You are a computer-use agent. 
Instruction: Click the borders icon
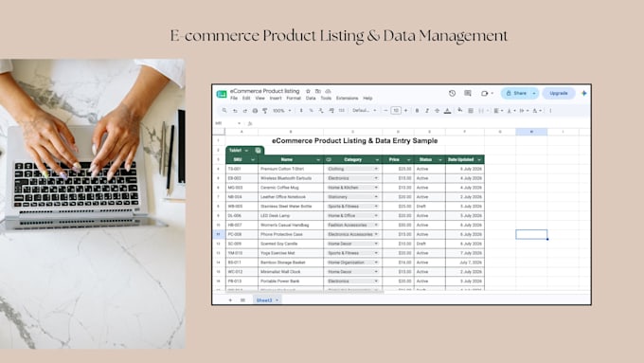click(x=471, y=111)
